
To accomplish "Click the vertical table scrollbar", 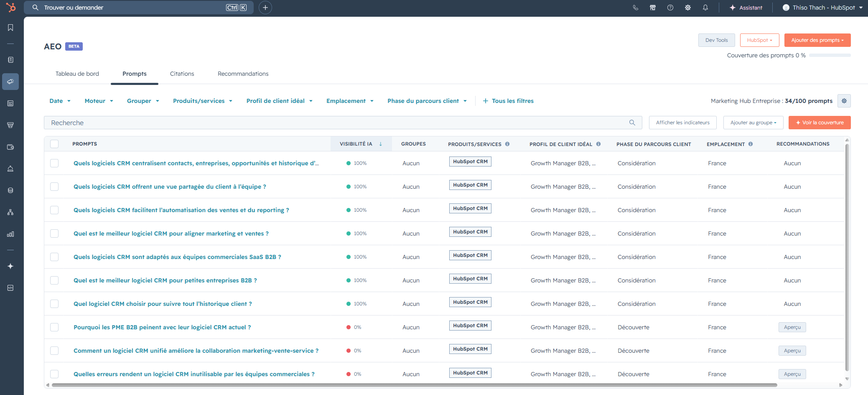I will coord(847,257).
